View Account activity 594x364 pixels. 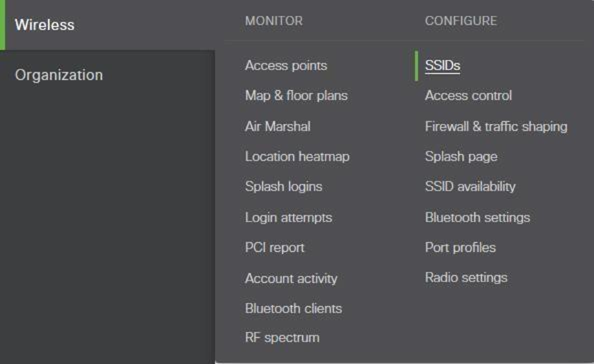[x=291, y=279]
